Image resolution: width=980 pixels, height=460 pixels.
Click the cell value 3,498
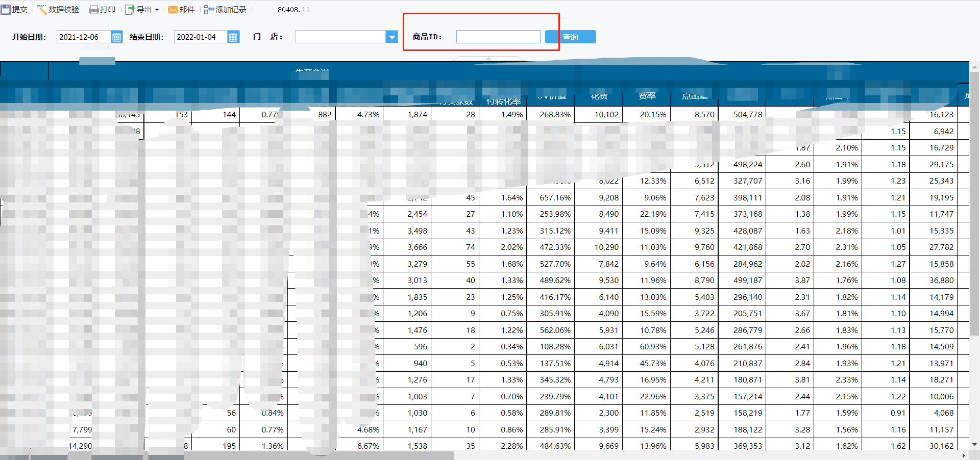417,231
